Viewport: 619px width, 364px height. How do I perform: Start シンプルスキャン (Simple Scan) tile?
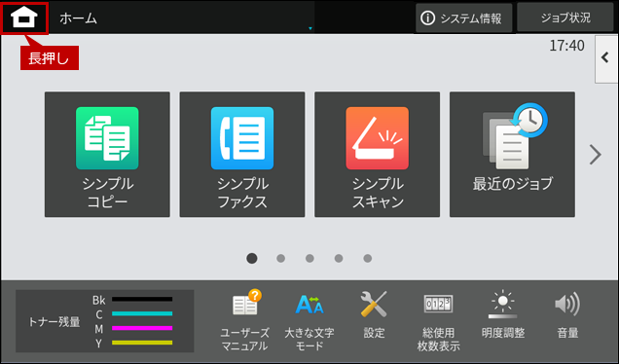pos(377,155)
